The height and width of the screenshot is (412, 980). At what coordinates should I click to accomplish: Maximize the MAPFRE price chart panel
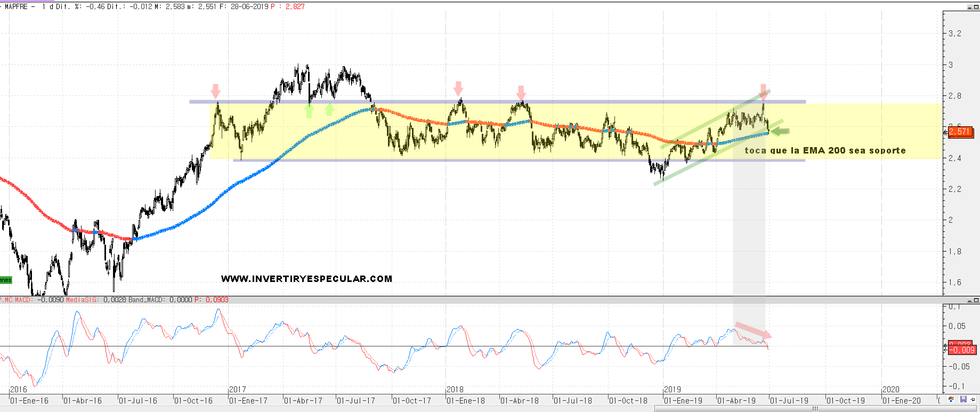click(x=976, y=7)
